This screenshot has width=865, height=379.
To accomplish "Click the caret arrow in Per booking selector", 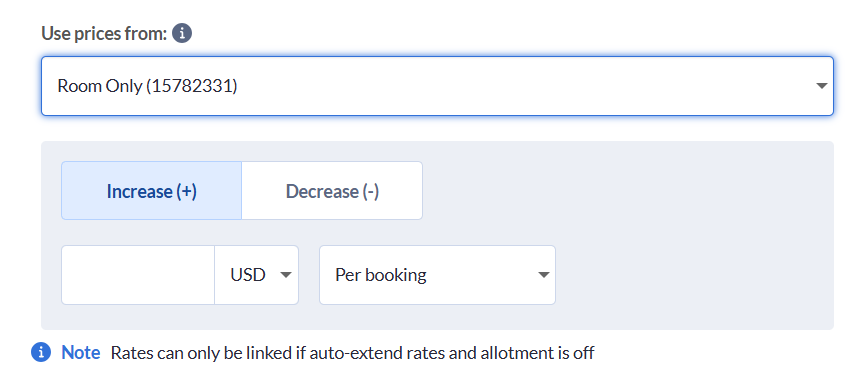I will click(x=543, y=275).
